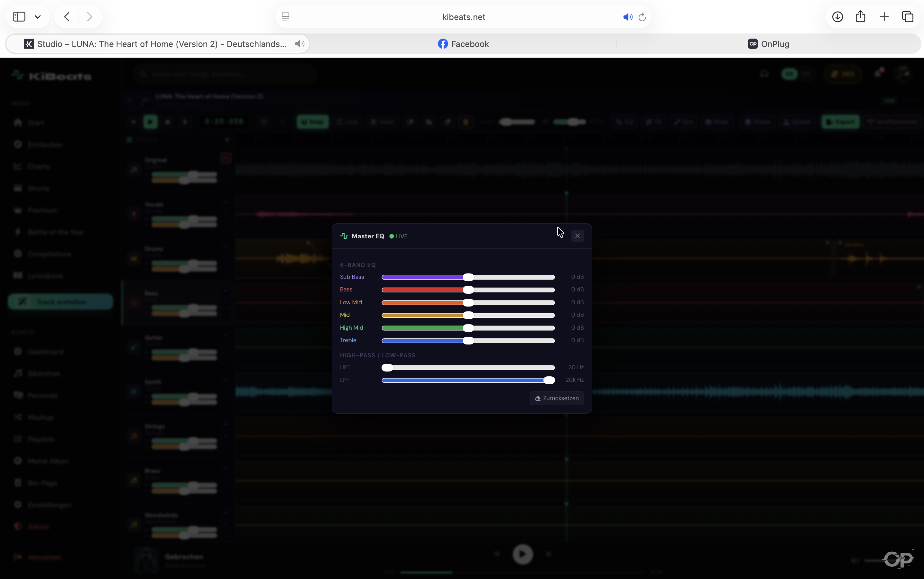Toggle the green Snap button
The height and width of the screenshot is (579, 924).
pos(312,122)
